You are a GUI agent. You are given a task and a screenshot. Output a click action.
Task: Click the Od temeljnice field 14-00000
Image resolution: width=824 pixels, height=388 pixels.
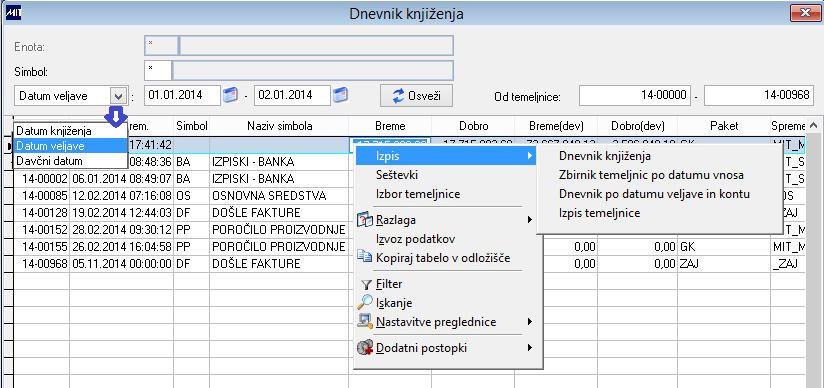pyautogui.click(x=634, y=95)
